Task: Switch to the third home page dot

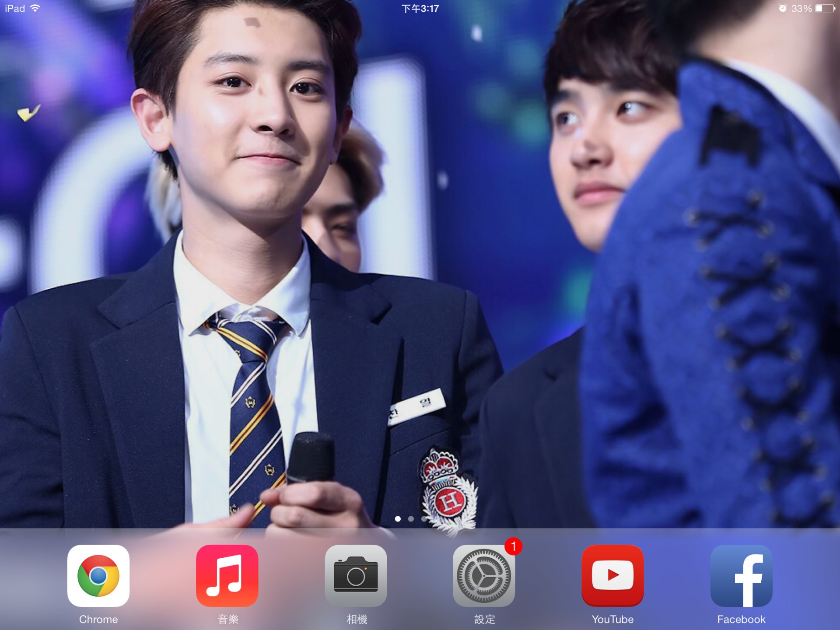Action: [424, 519]
